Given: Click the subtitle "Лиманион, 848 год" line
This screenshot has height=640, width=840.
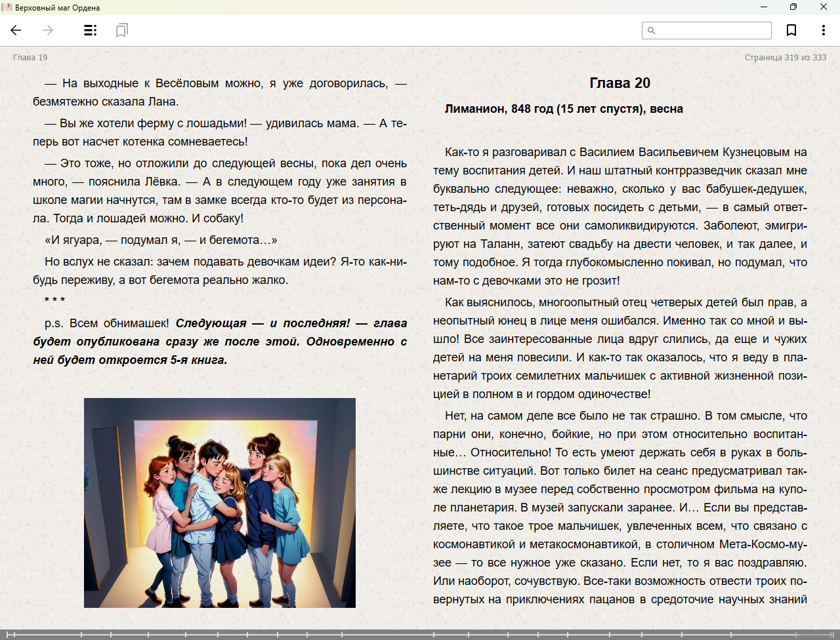Looking at the screenshot, I should pos(564,109).
